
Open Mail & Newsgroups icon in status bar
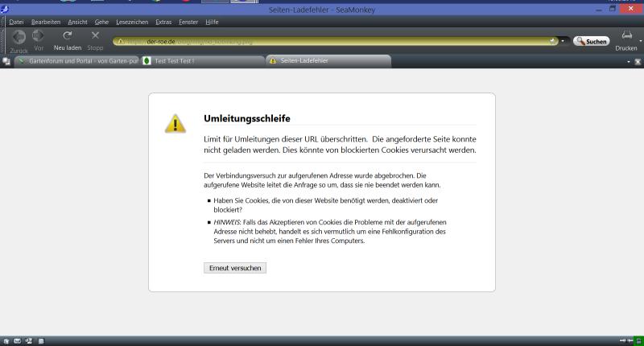(x=18, y=340)
